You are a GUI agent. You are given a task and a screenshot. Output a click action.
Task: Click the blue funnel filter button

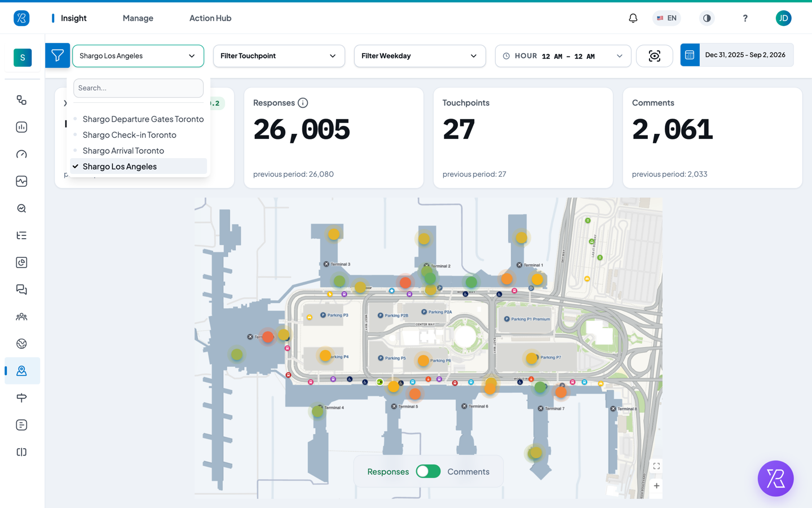(58, 55)
